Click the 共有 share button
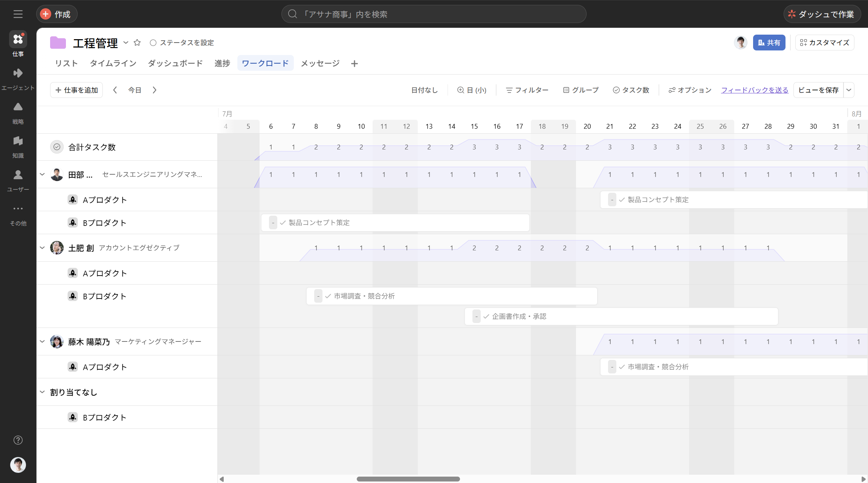Image resolution: width=868 pixels, height=483 pixels. coord(769,43)
